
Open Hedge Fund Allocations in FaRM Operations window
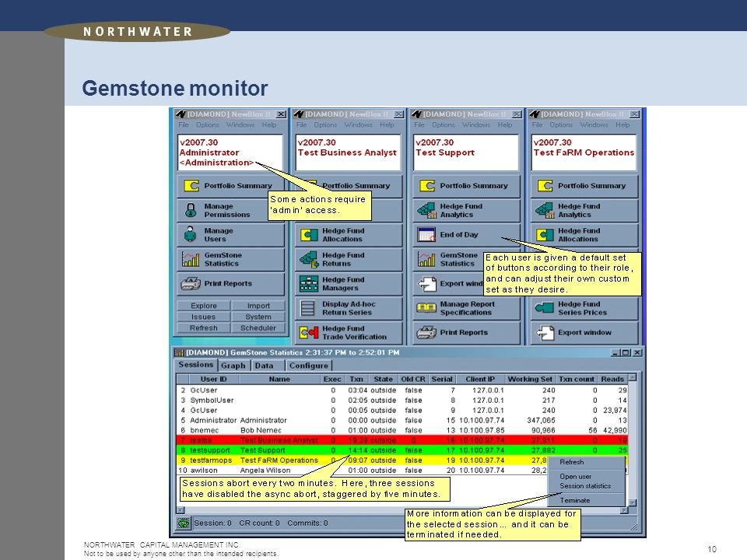click(584, 234)
